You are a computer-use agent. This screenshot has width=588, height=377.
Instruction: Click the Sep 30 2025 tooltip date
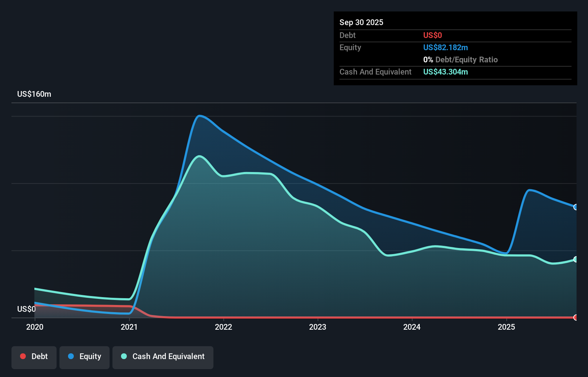[x=361, y=22]
